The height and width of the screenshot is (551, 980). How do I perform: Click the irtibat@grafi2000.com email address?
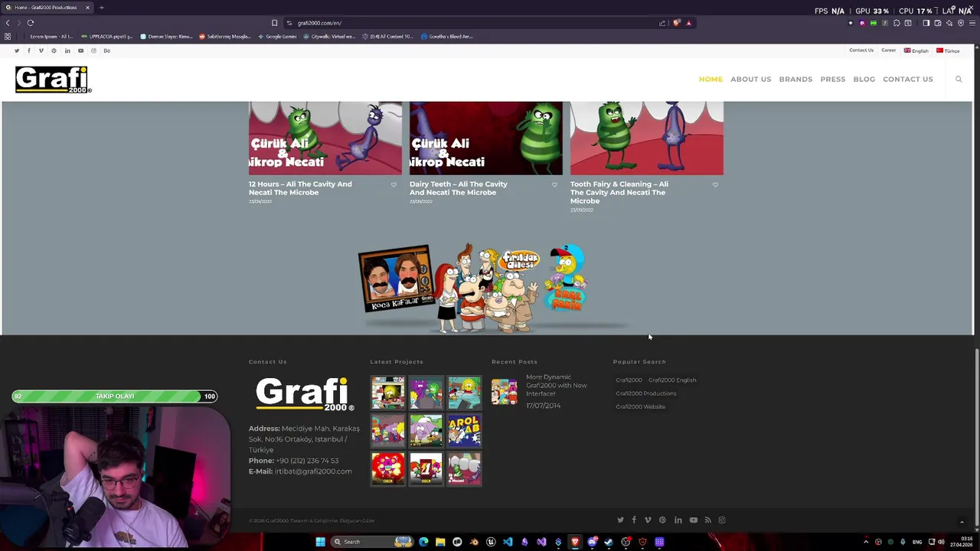pyautogui.click(x=313, y=471)
